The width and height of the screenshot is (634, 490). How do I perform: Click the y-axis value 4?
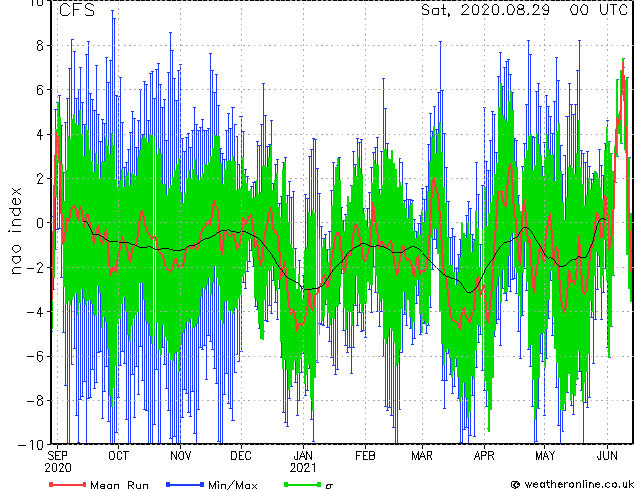point(40,134)
